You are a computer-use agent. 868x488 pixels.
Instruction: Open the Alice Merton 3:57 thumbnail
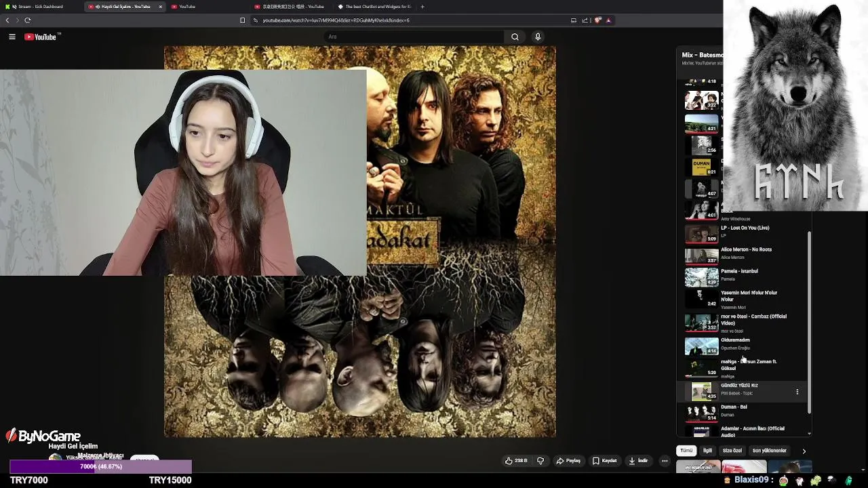point(701,256)
